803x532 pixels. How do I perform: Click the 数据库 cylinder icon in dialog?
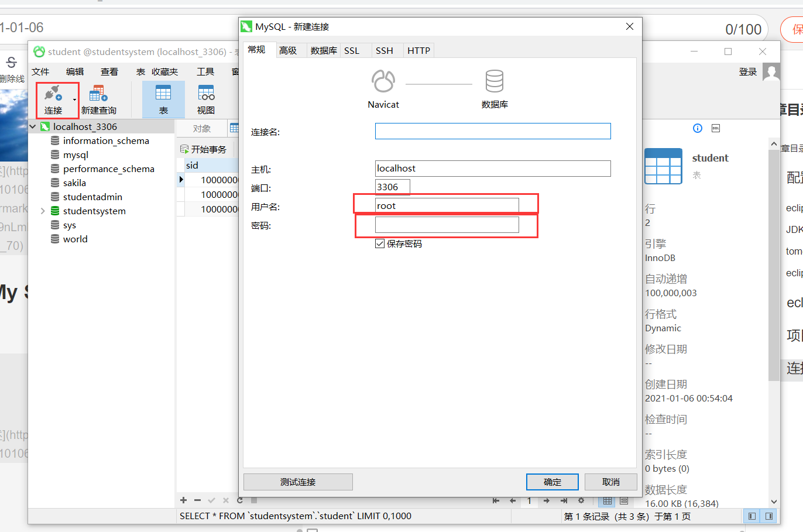(x=495, y=81)
